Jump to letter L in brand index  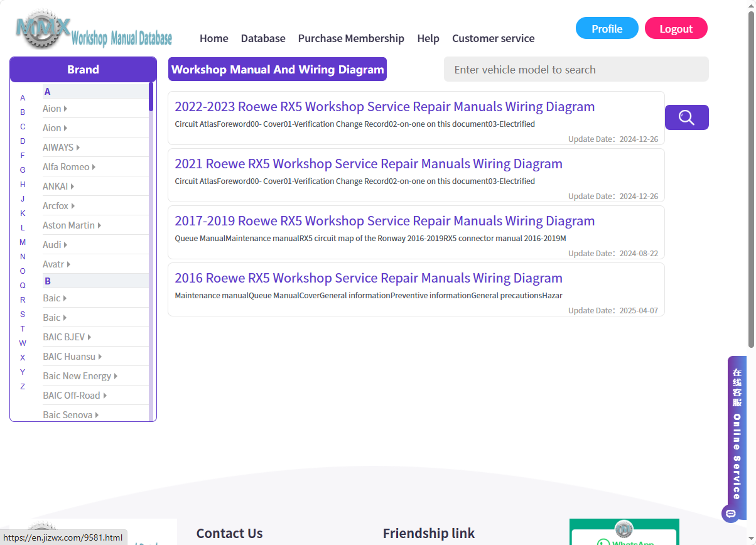click(23, 228)
